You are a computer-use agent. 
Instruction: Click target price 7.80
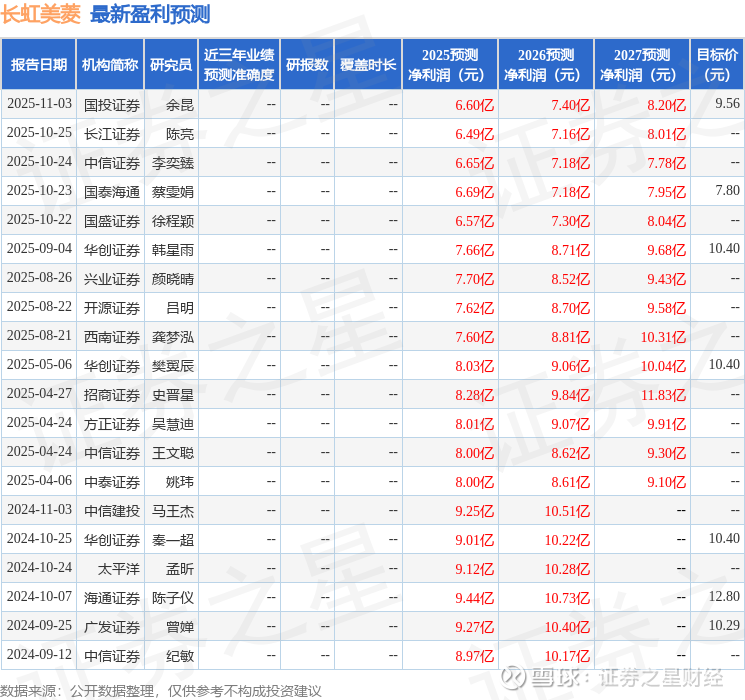pyautogui.click(x=727, y=191)
